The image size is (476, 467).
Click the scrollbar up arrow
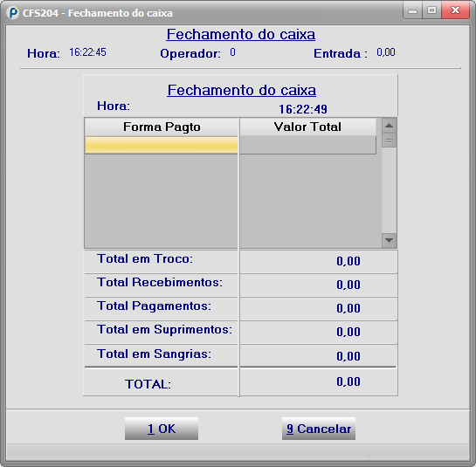point(389,126)
